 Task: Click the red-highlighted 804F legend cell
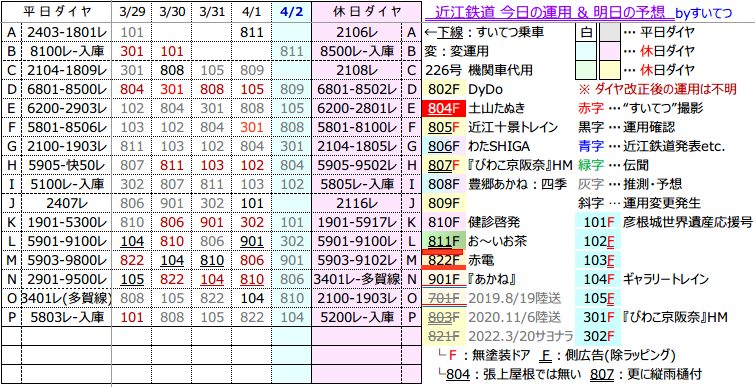pos(443,109)
